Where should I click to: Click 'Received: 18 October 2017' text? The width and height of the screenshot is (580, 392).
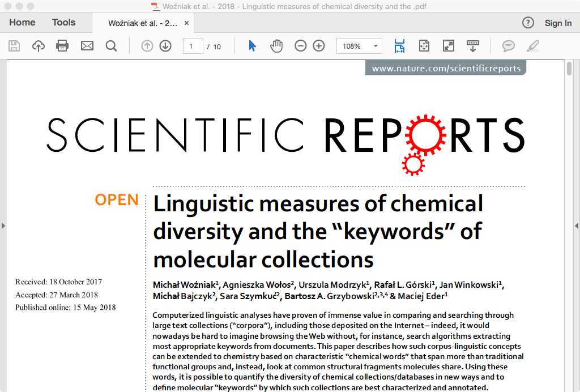pos(58,282)
